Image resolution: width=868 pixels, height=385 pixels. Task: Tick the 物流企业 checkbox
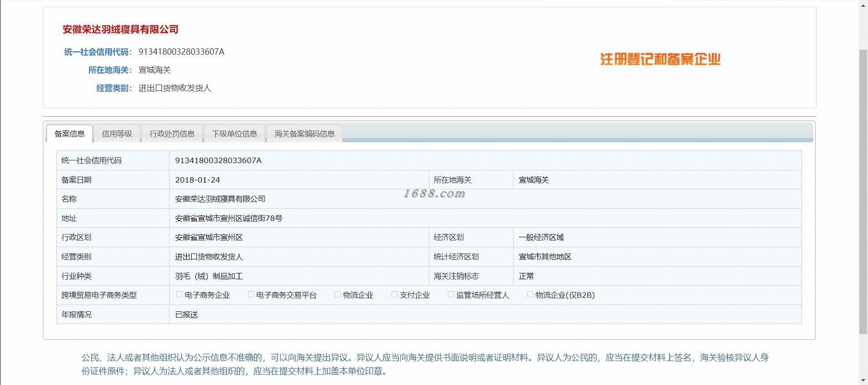tap(338, 295)
